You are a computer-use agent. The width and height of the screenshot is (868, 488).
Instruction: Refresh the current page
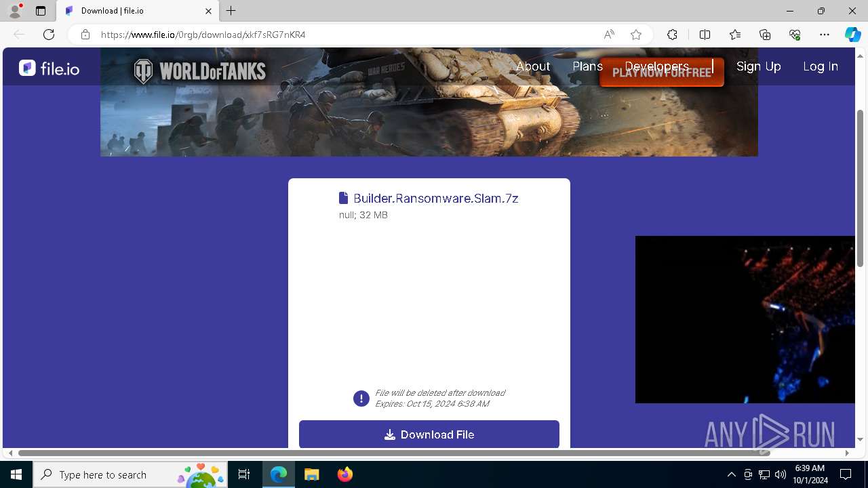click(x=49, y=35)
